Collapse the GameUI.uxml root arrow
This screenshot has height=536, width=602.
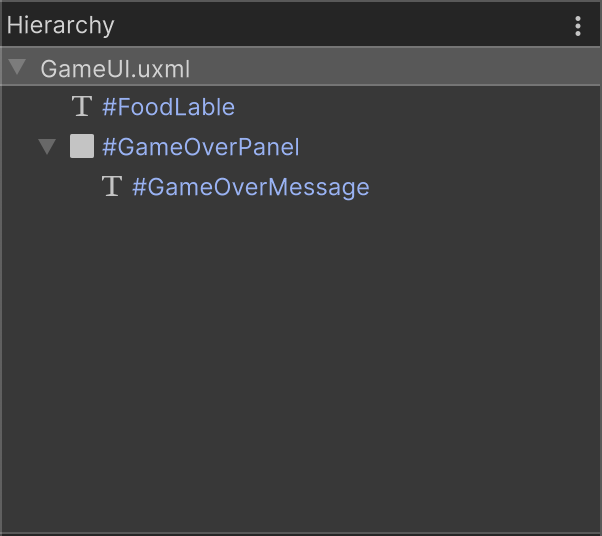pos(17,68)
